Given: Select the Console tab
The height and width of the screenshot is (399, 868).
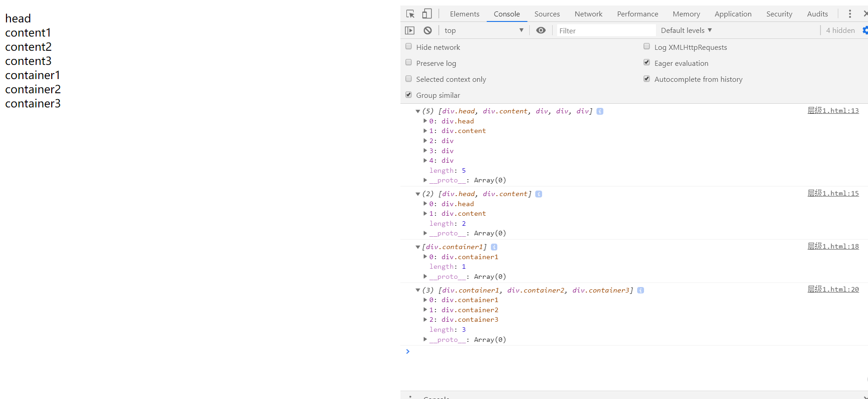Looking at the screenshot, I should tap(506, 14).
